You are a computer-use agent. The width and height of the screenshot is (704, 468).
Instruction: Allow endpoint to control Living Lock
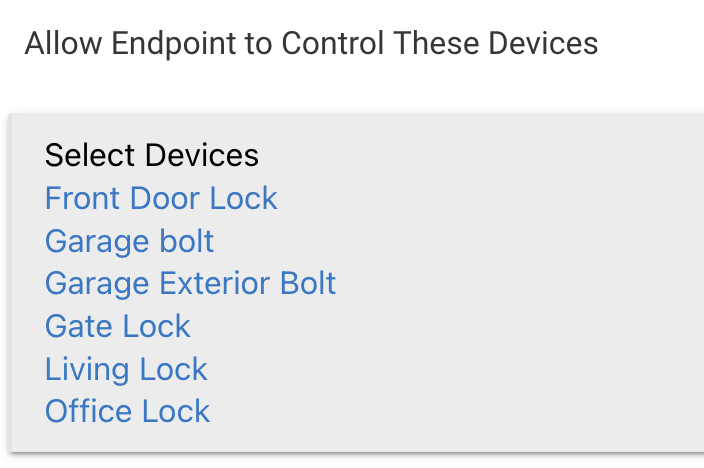coord(126,369)
